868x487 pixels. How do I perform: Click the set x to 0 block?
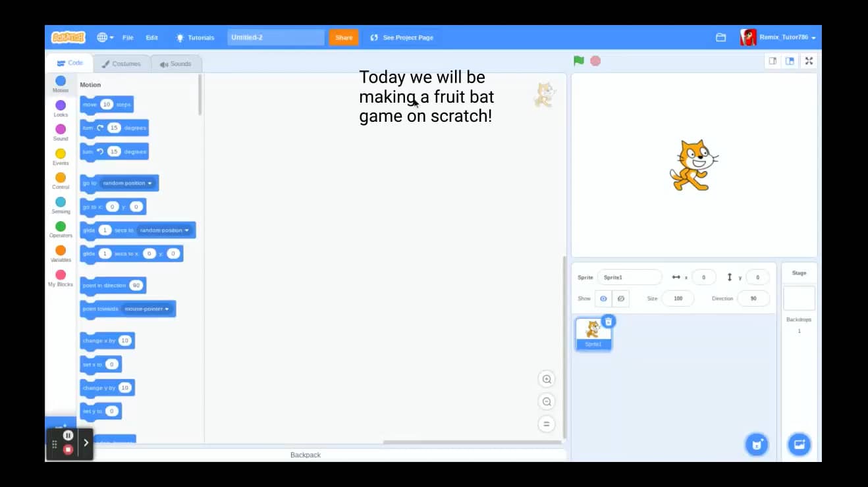pyautogui.click(x=101, y=364)
